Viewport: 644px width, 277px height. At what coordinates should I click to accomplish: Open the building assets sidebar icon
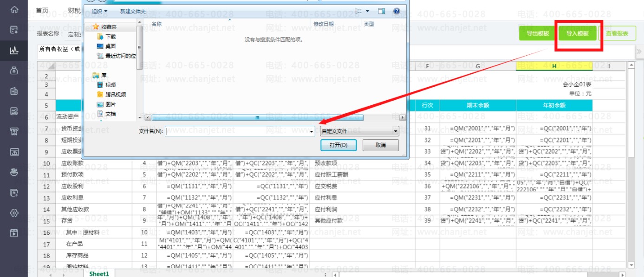[x=14, y=91]
